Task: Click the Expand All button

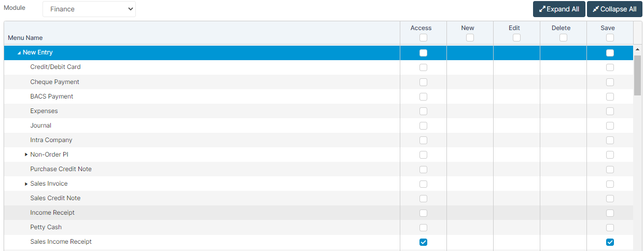Action: pyautogui.click(x=559, y=9)
